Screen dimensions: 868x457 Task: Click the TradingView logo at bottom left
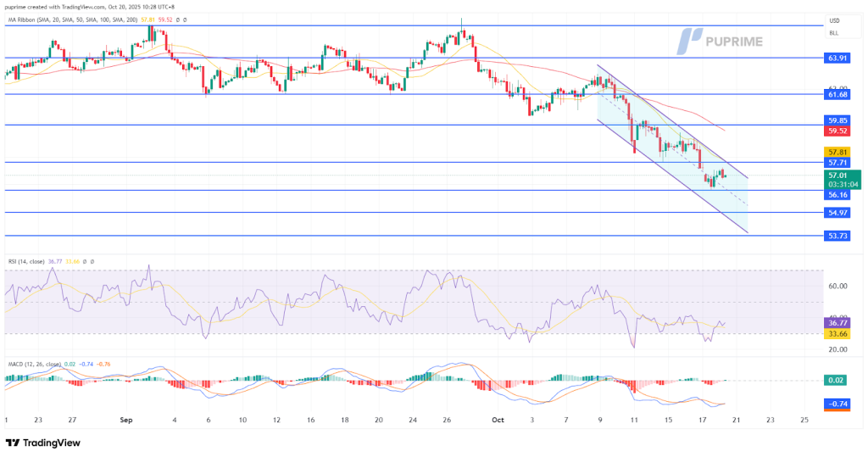point(42,442)
